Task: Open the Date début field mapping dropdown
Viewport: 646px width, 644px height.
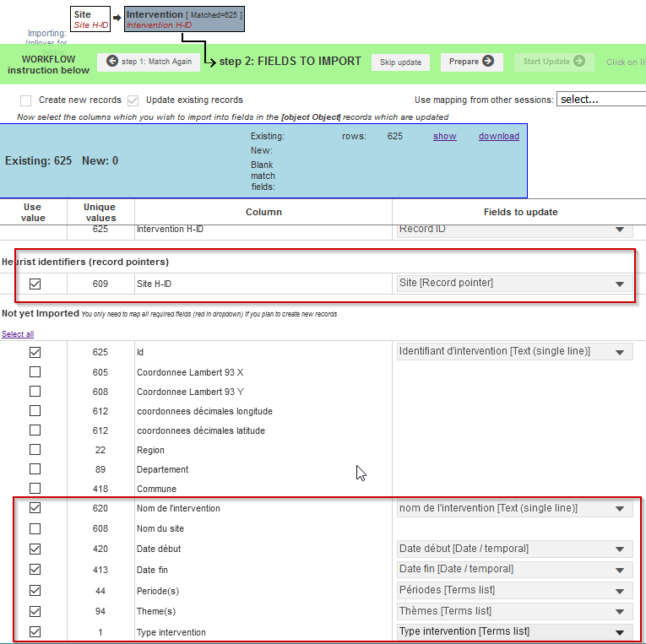Action: click(x=514, y=549)
